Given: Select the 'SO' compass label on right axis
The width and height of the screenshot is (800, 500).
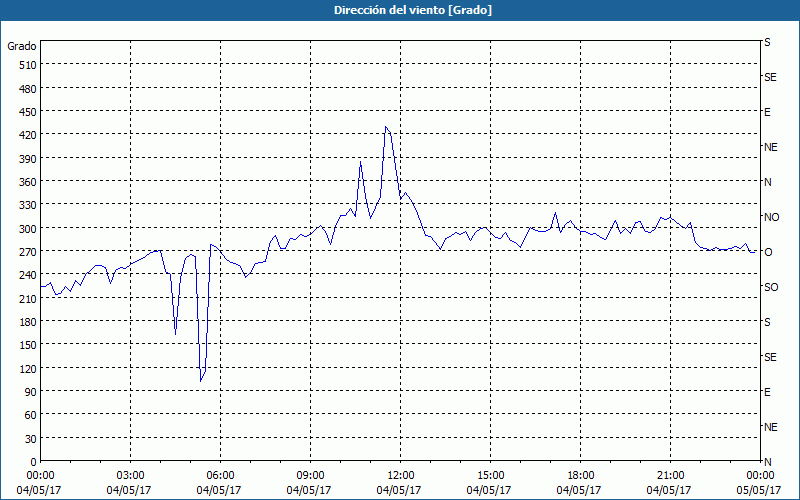Looking at the screenshot, I should [771, 287].
